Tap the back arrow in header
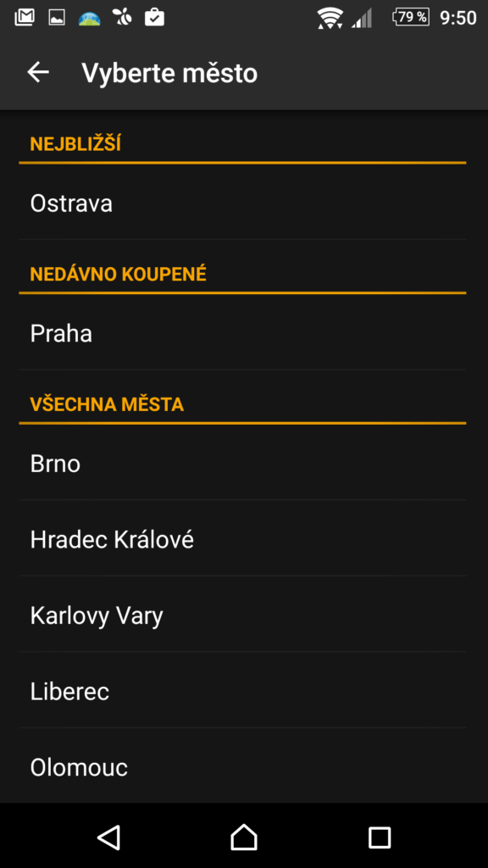Image resolution: width=488 pixels, height=868 pixels. click(x=38, y=73)
